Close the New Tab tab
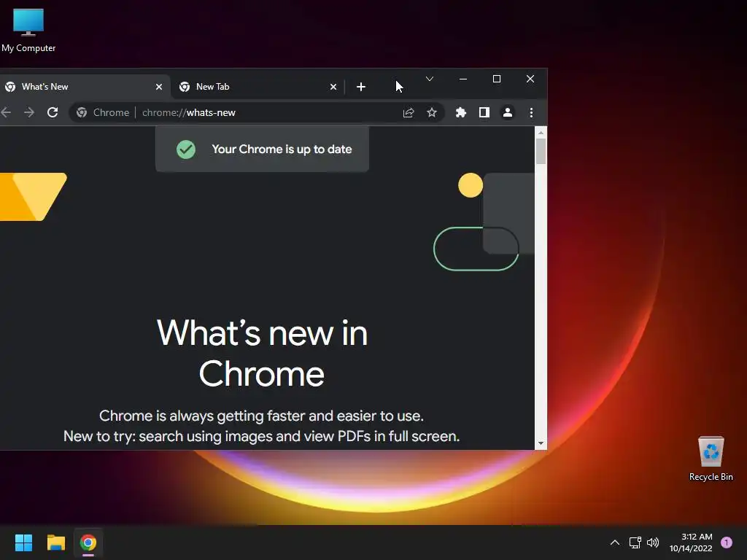 [333, 87]
